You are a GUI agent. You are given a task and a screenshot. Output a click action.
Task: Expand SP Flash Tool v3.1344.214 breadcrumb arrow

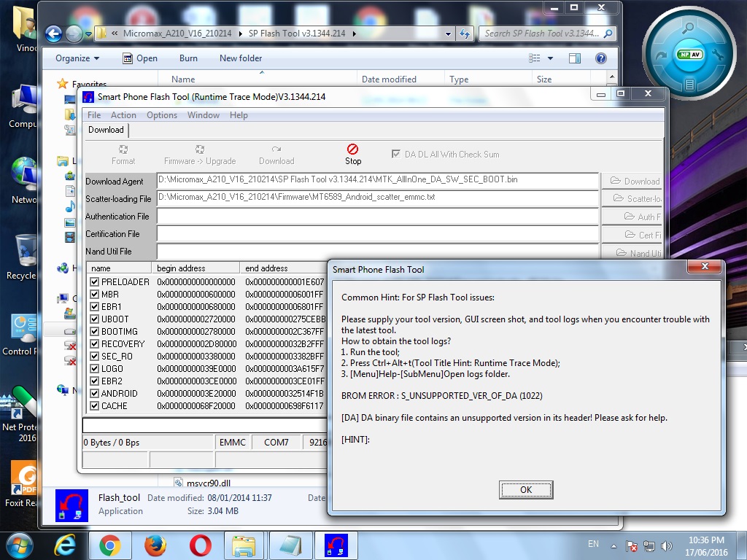coord(354,34)
